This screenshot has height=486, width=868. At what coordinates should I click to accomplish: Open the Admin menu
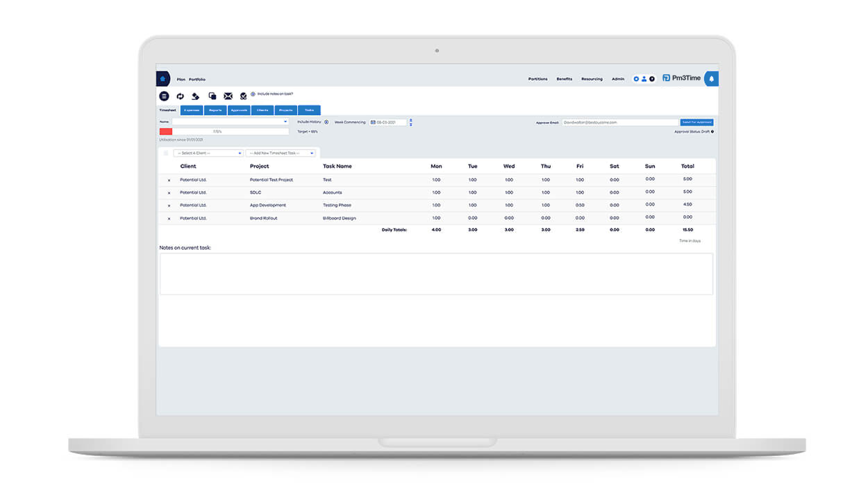618,79
